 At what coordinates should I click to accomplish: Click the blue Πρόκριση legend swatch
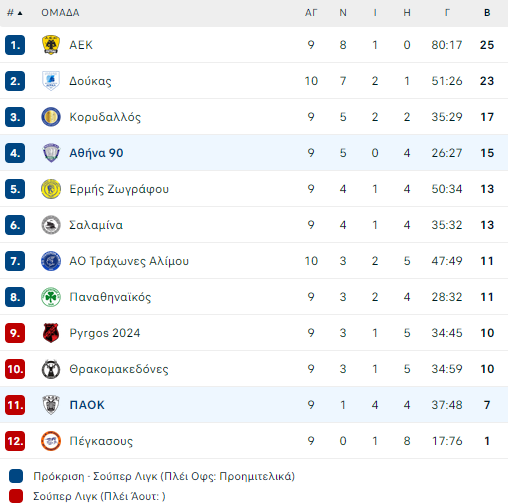coord(16,476)
